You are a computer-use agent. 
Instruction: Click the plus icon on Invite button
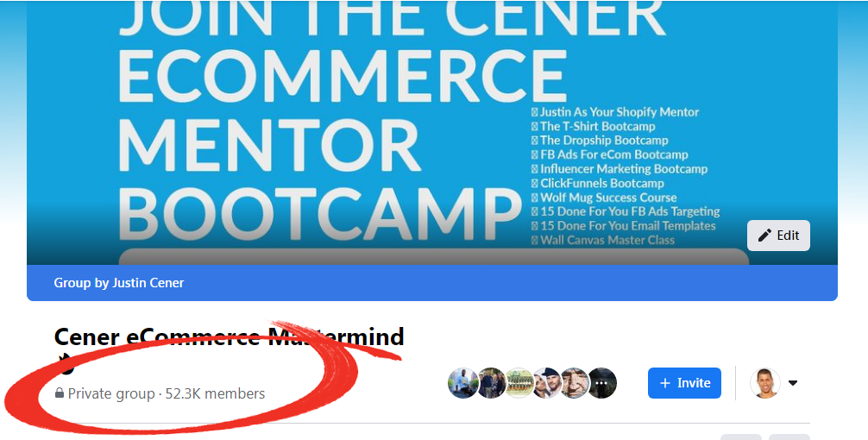pos(665,383)
